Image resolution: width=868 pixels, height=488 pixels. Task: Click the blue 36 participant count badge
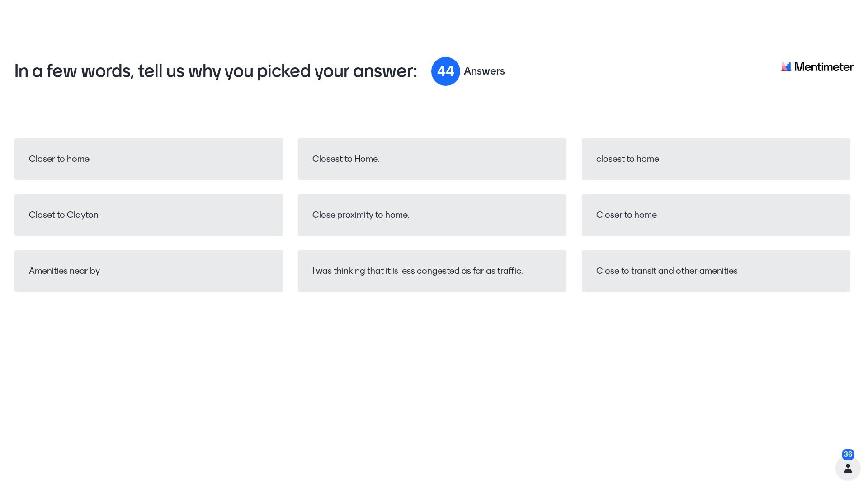pyautogui.click(x=848, y=454)
